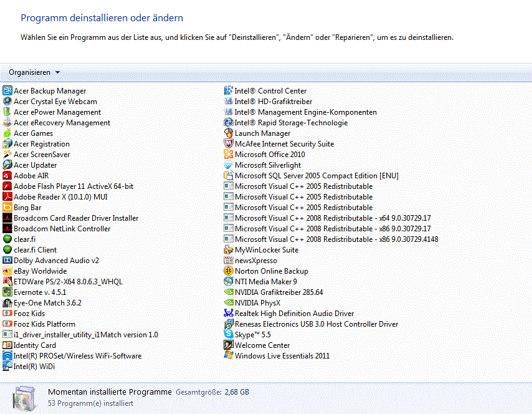Click the newsXpresso icon

(x=229, y=260)
